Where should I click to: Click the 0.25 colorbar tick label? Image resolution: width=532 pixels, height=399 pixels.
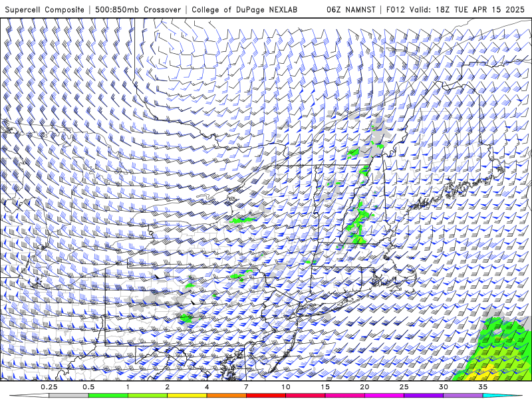[49, 387]
